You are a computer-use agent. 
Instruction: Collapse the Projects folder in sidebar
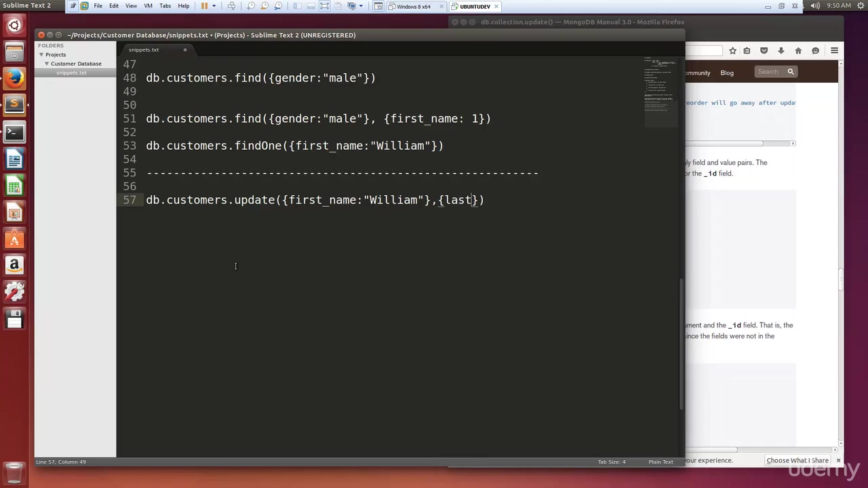[x=41, y=54]
